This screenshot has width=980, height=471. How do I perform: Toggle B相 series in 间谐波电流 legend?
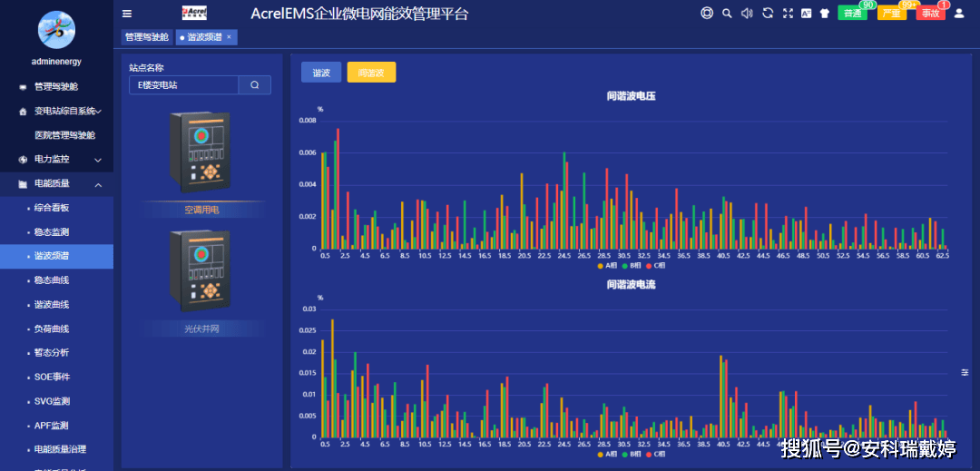point(631,454)
